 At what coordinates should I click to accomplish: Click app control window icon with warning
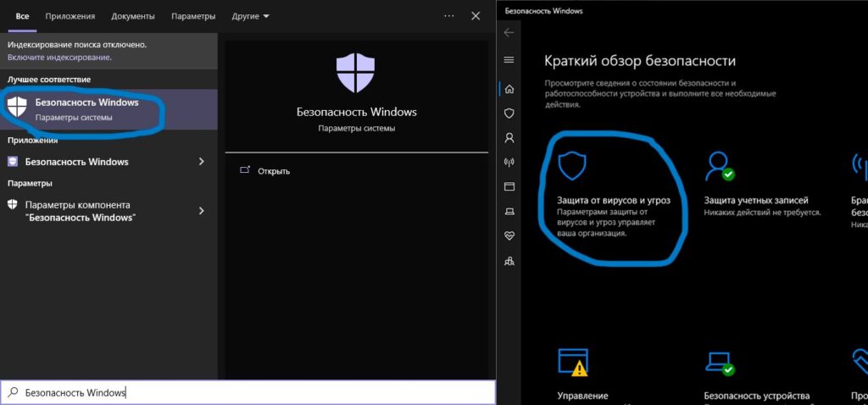pyautogui.click(x=573, y=363)
